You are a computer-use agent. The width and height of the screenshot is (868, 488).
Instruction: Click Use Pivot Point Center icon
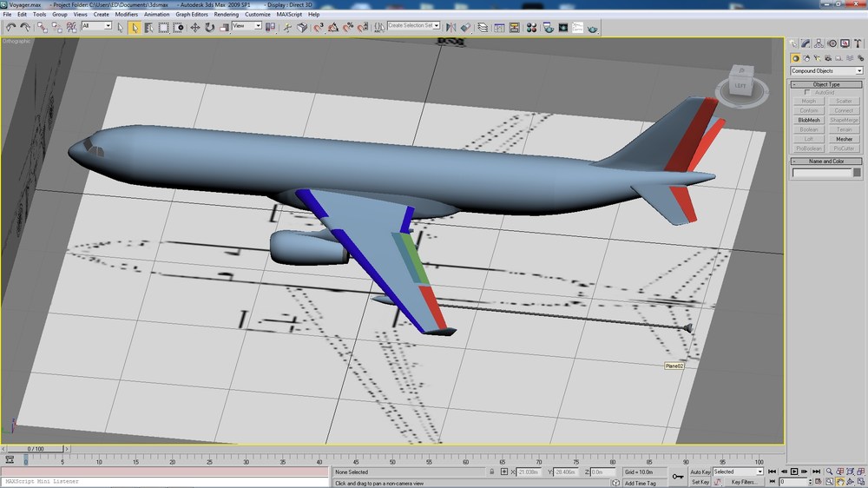click(270, 27)
